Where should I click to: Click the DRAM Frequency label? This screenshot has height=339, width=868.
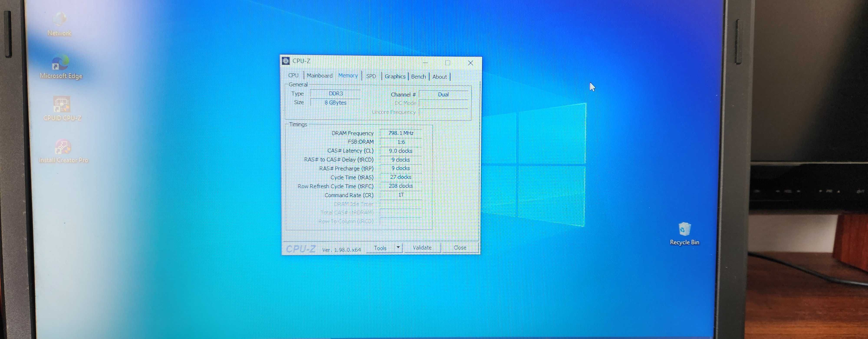tap(352, 133)
